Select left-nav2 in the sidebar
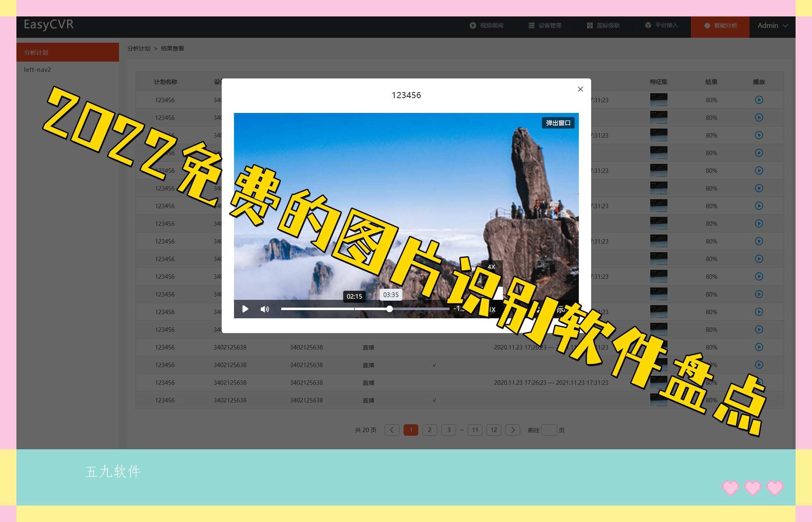Screen dimensions: 812x522 [37, 70]
